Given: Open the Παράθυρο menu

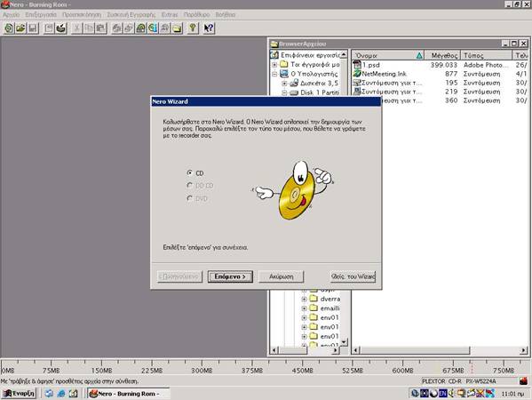Looking at the screenshot, I should coord(197,14).
